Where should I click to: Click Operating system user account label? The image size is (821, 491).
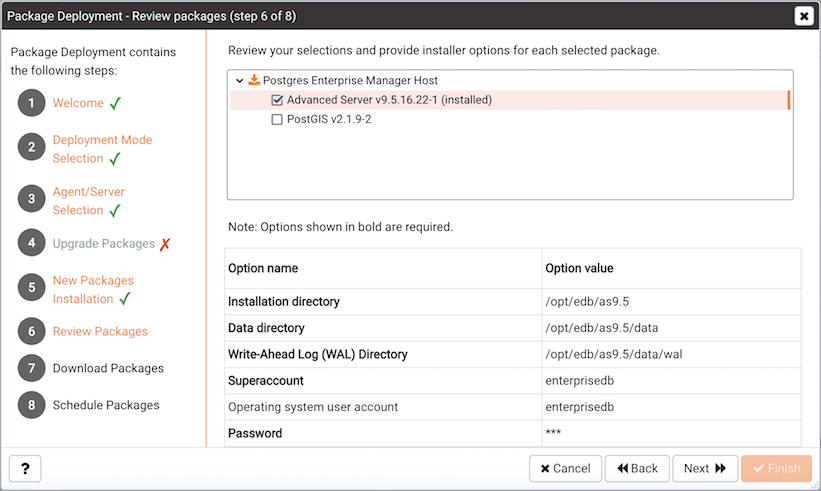click(x=313, y=407)
